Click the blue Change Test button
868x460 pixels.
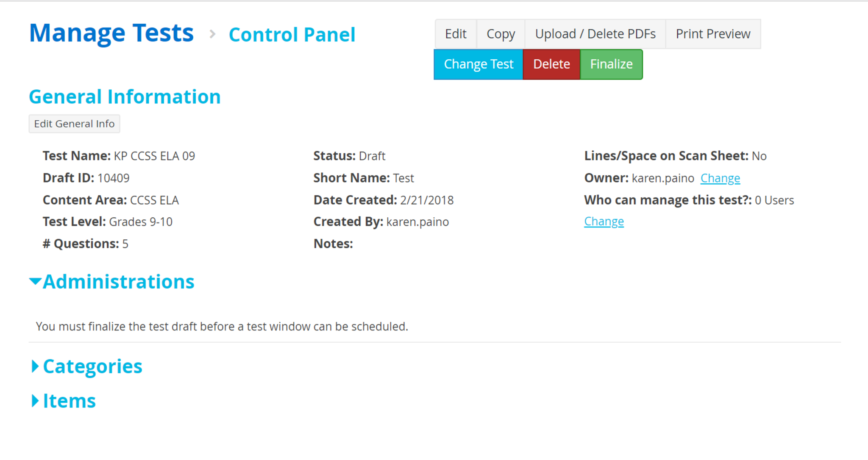coord(479,64)
